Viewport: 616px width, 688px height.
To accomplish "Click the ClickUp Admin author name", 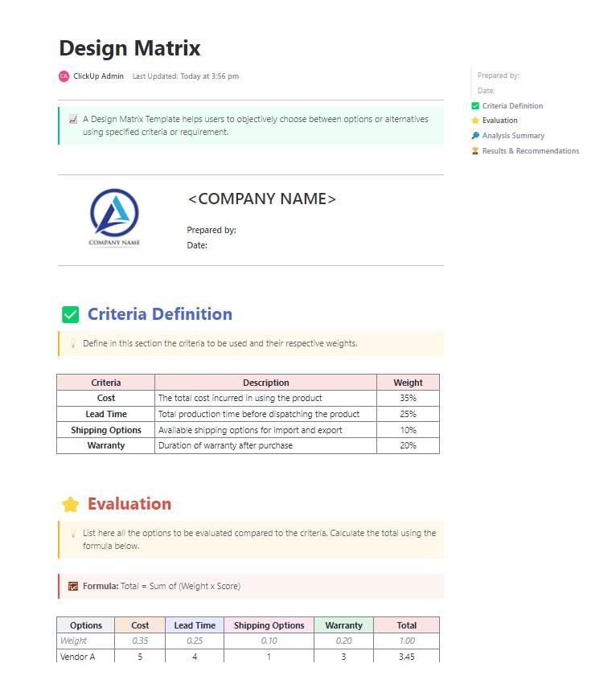I will pyautogui.click(x=98, y=76).
